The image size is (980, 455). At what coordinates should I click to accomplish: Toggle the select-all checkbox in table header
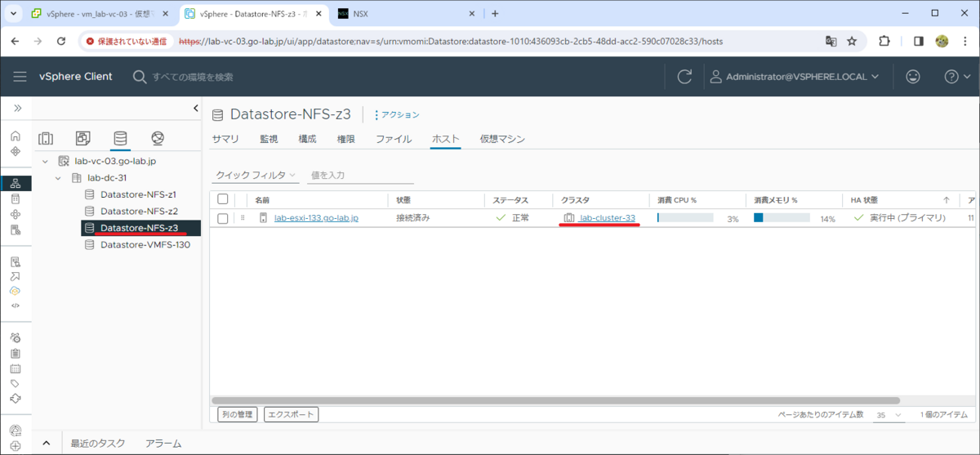[222, 199]
